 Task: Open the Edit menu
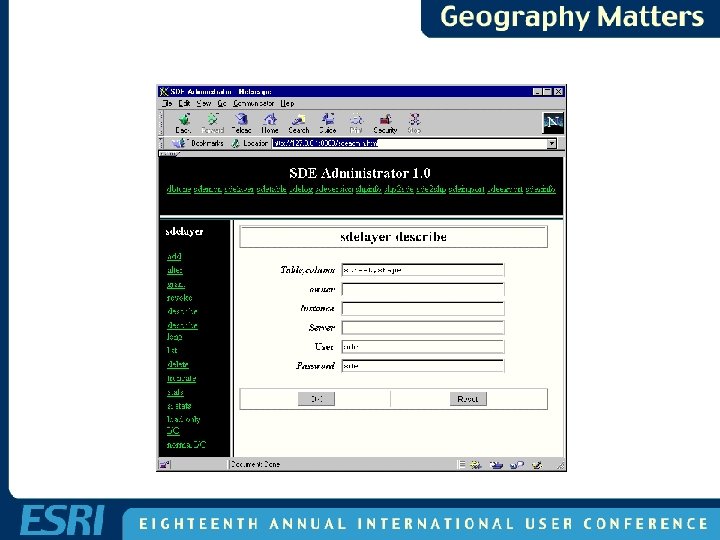pos(185,103)
